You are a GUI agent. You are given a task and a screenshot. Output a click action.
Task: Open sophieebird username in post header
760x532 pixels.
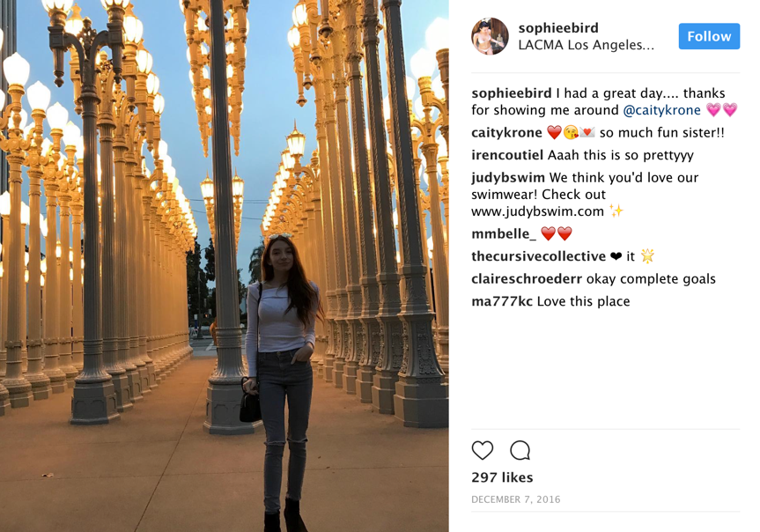pyautogui.click(x=558, y=28)
